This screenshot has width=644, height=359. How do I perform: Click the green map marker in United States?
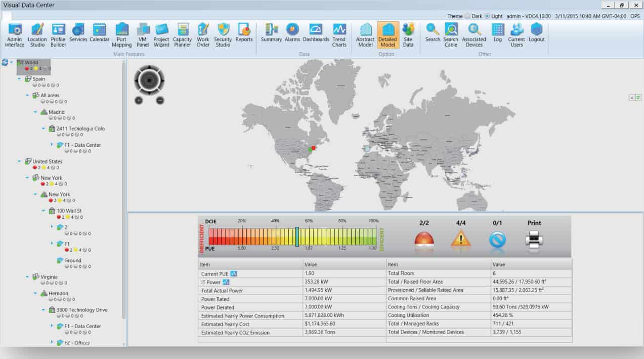tap(310, 149)
